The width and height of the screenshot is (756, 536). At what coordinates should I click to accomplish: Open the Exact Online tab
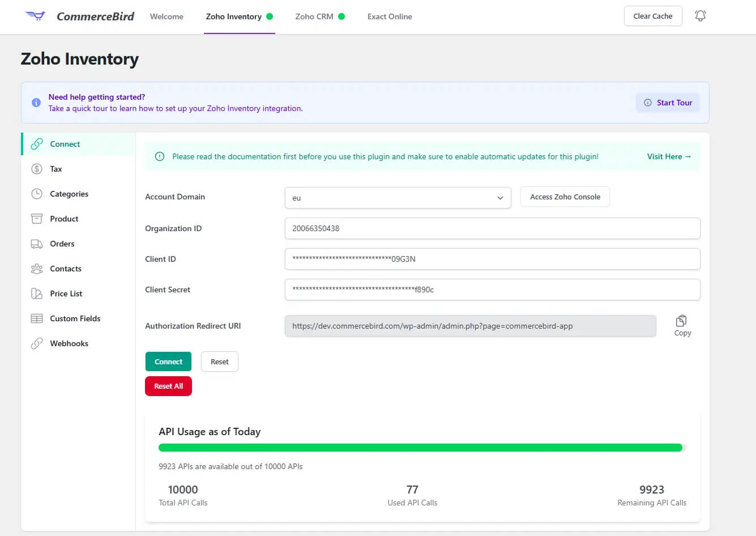click(x=390, y=16)
